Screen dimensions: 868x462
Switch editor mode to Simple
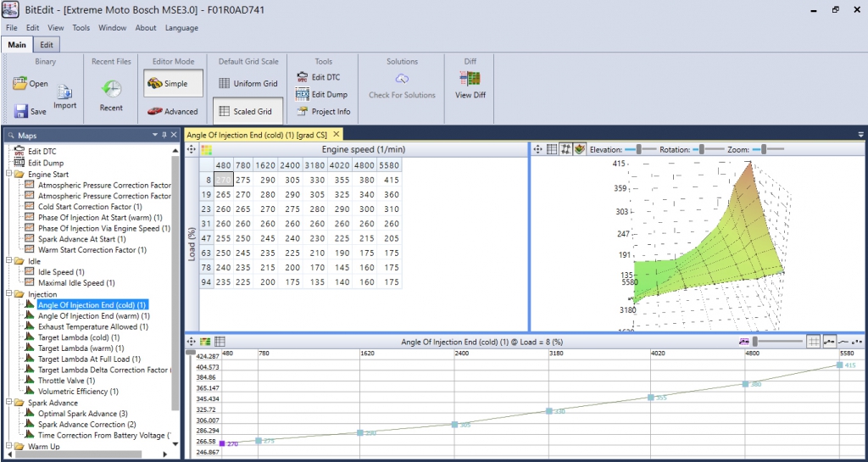173,84
